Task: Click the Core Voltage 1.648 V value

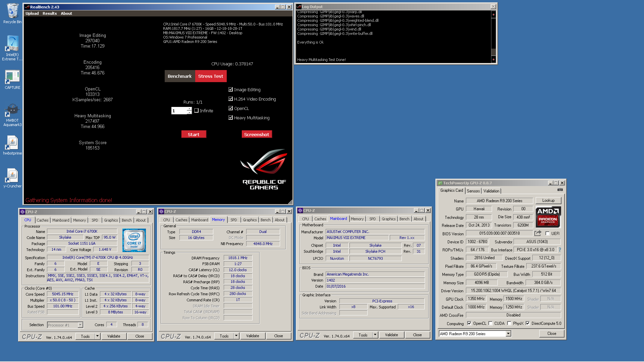Action: 105,249
